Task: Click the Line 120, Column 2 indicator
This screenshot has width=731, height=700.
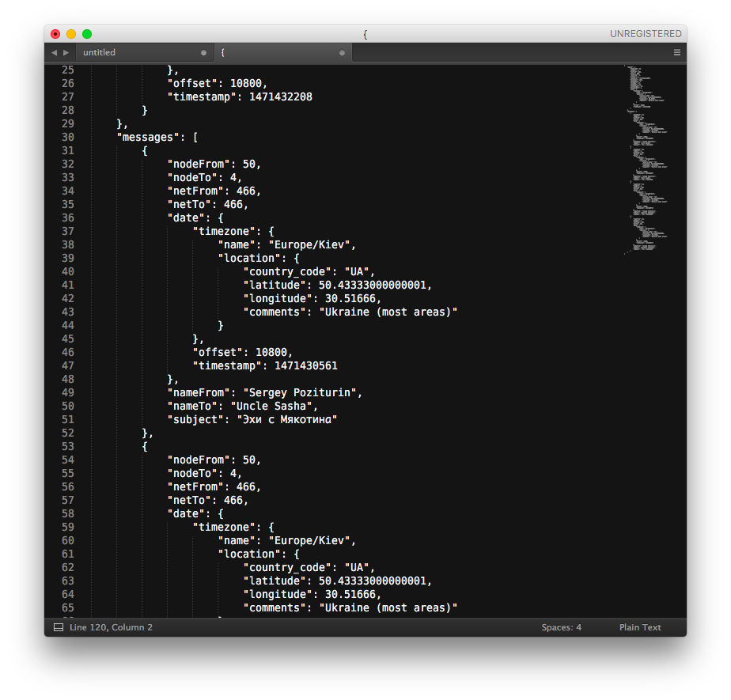Action: point(111,627)
